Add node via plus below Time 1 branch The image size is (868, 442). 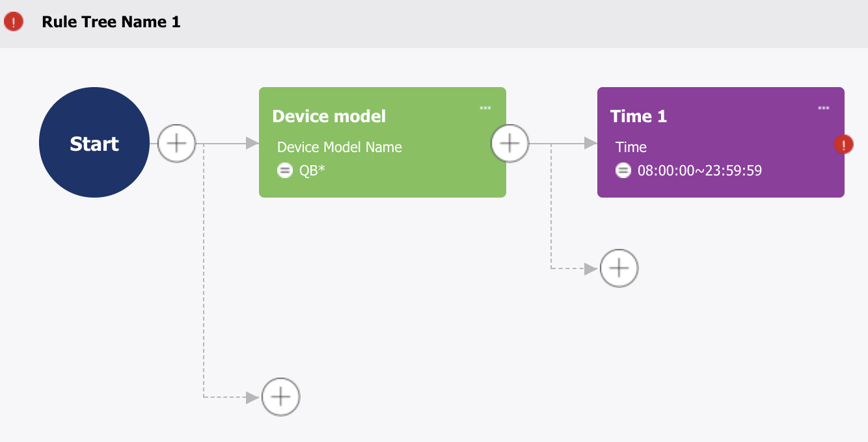tap(619, 268)
